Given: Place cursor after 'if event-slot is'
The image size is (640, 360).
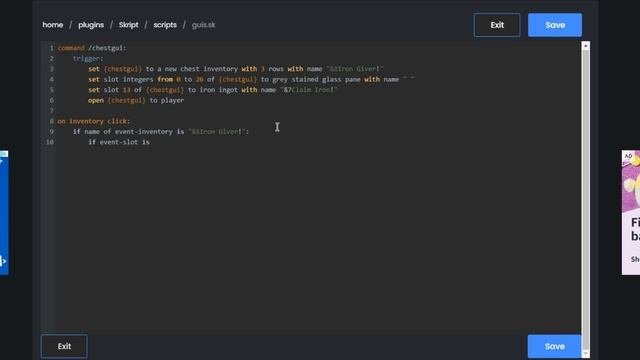Looking at the screenshot, I should (x=150, y=142).
